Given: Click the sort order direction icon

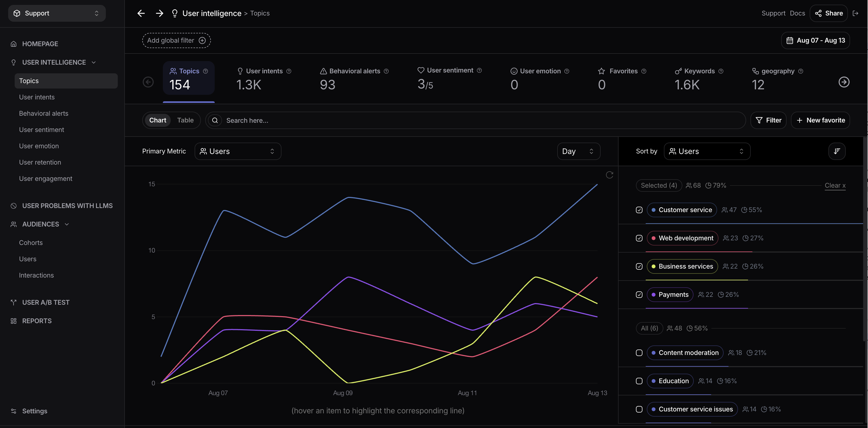Looking at the screenshot, I should click(x=837, y=151).
